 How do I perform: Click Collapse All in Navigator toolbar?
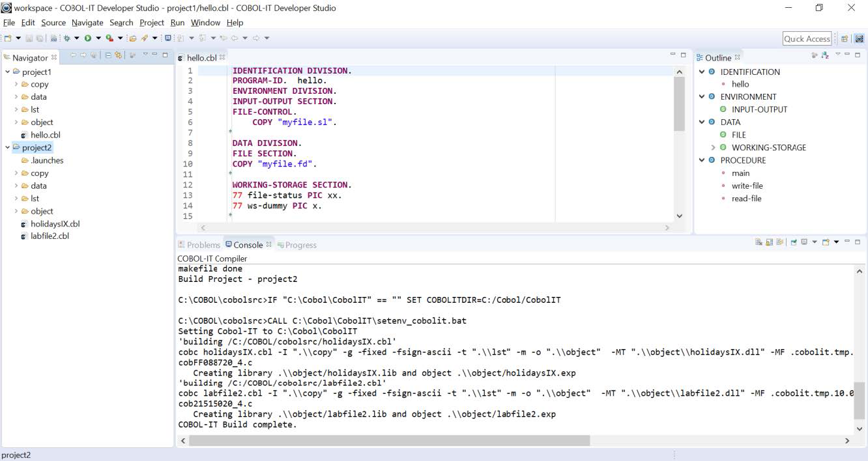[108, 55]
